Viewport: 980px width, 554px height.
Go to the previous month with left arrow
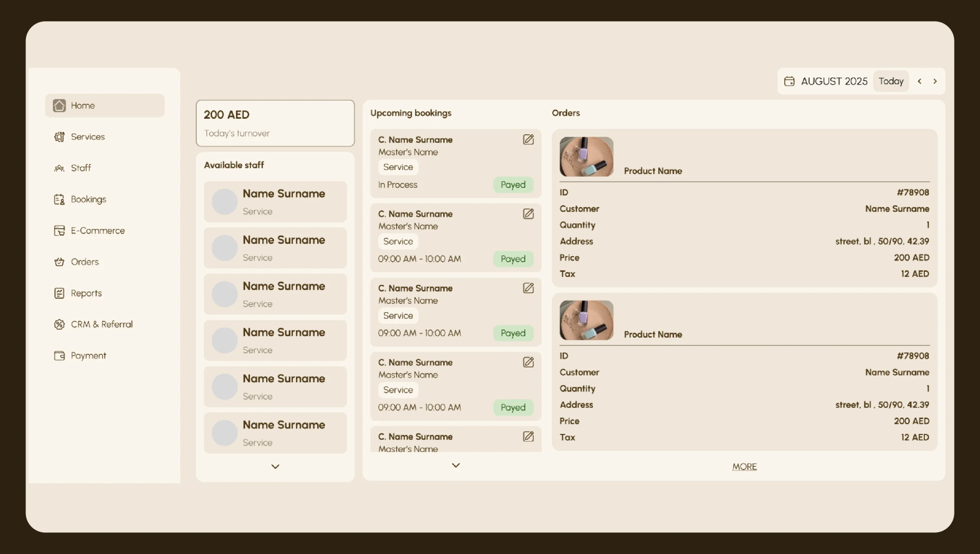[920, 81]
